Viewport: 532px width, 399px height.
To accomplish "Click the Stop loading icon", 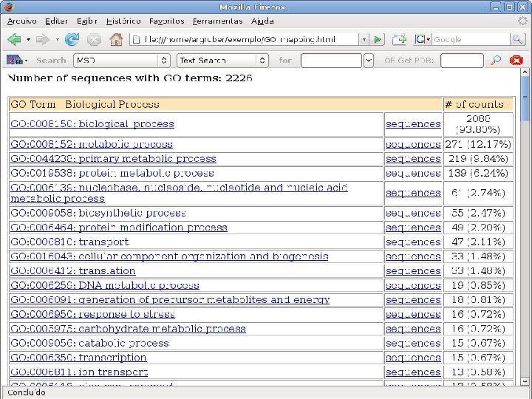I will (x=94, y=39).
